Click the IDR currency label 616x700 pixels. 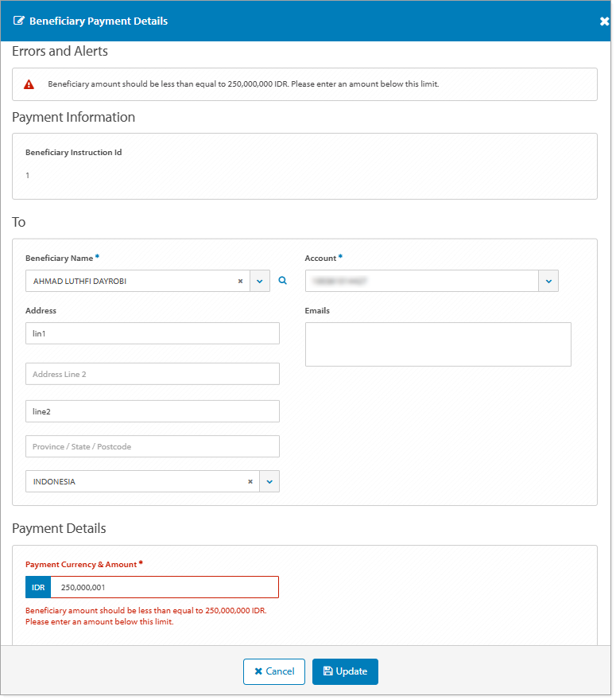tap(38, 587)
